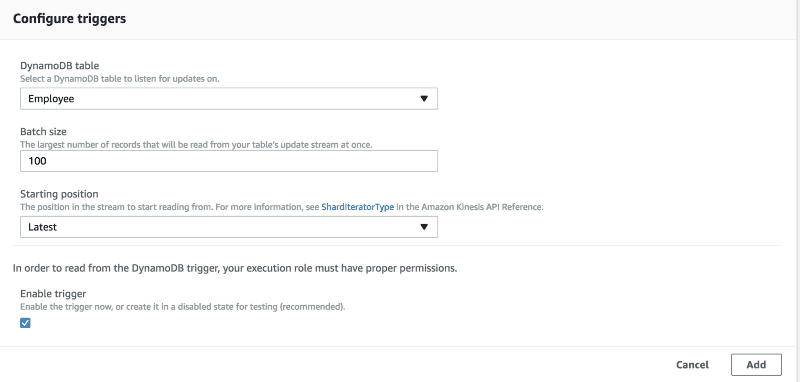
Task: Click the 'Select a DynamoDB table' help text
Action: pos(120,79)
